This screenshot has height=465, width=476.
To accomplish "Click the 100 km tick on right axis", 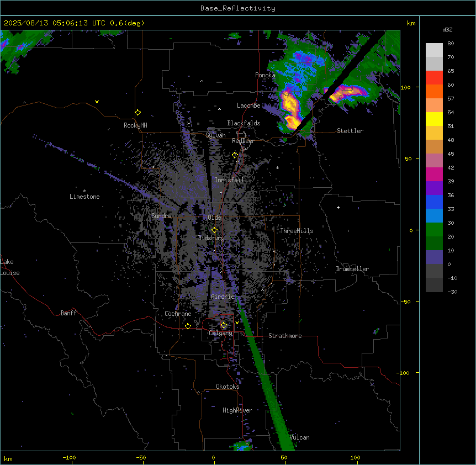I will pyautogui.click(x=405, y=87).
